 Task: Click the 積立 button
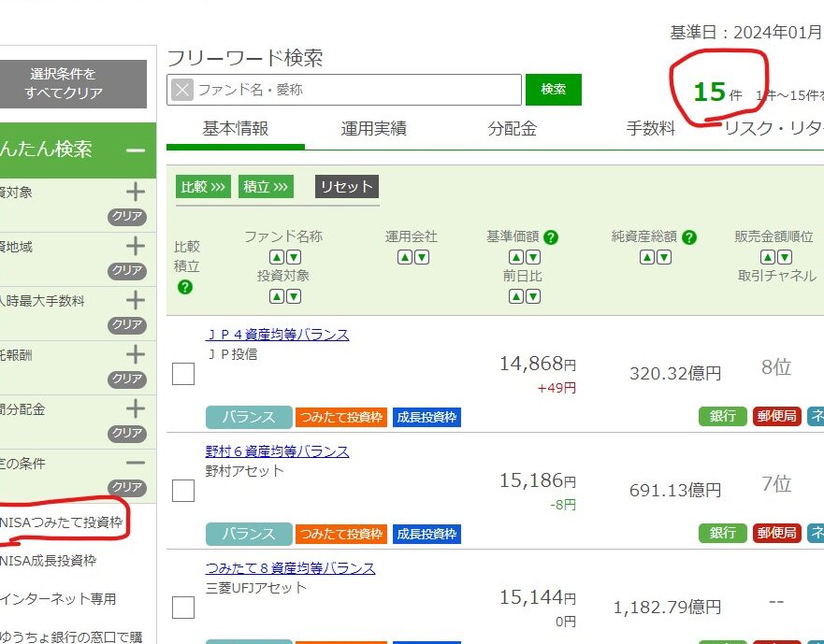(266, 187)
